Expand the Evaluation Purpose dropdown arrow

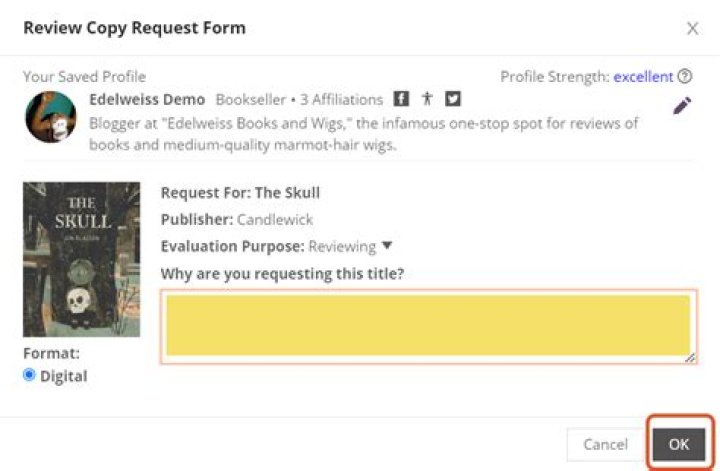point(387,246)
